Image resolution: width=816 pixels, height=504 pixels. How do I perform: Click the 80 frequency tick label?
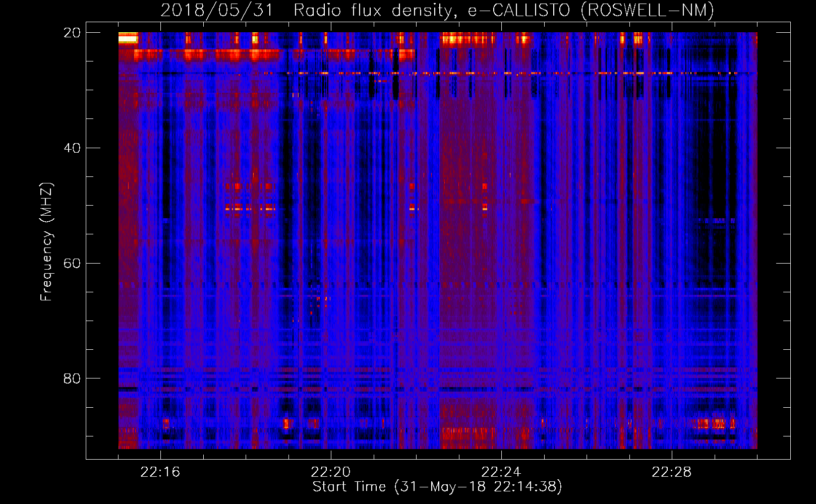(x=72, y=379)
